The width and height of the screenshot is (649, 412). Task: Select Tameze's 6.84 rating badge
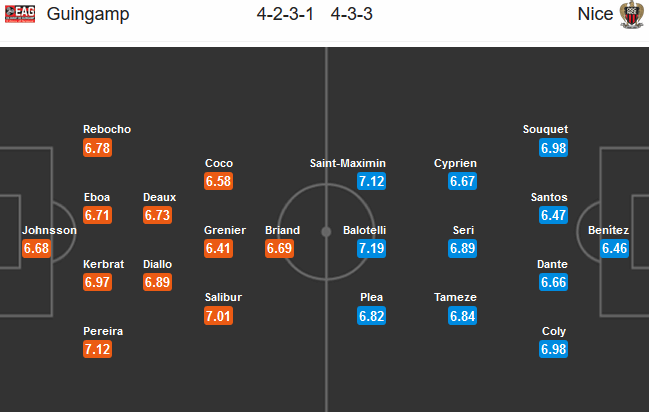point(463,315)
